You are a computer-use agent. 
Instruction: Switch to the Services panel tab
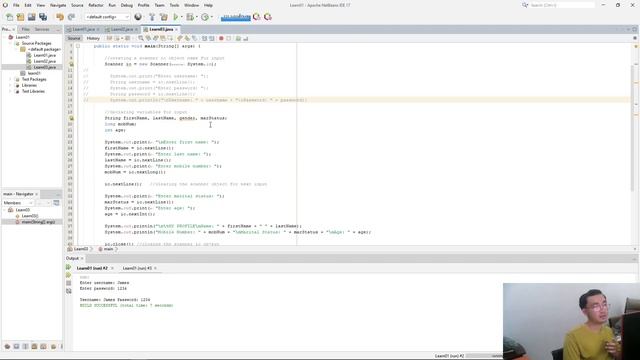[x=42, y=29]
